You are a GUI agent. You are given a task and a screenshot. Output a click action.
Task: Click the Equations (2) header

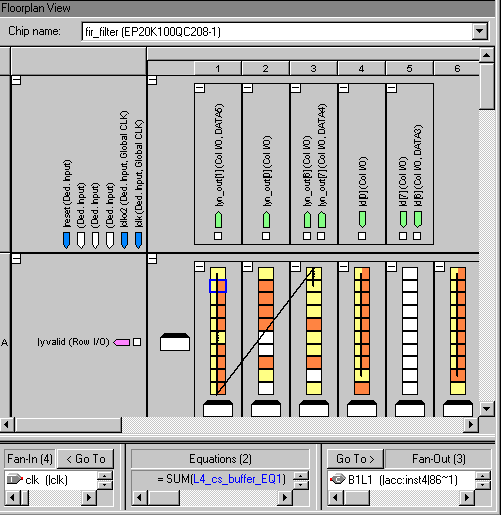coord(220,459)
